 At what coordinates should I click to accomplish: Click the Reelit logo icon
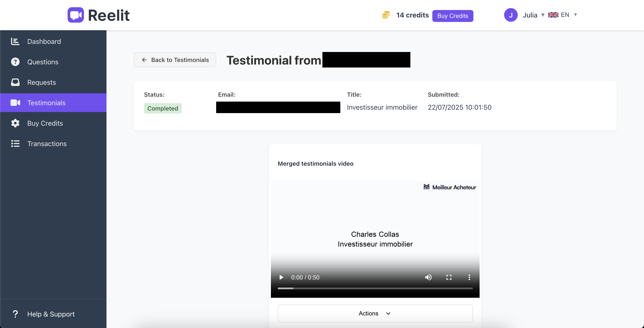click(x=76, y=15)
